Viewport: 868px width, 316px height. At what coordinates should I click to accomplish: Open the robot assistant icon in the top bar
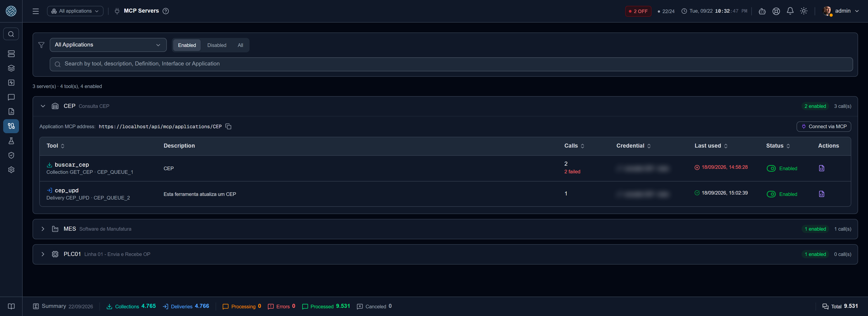coord(762,11)
